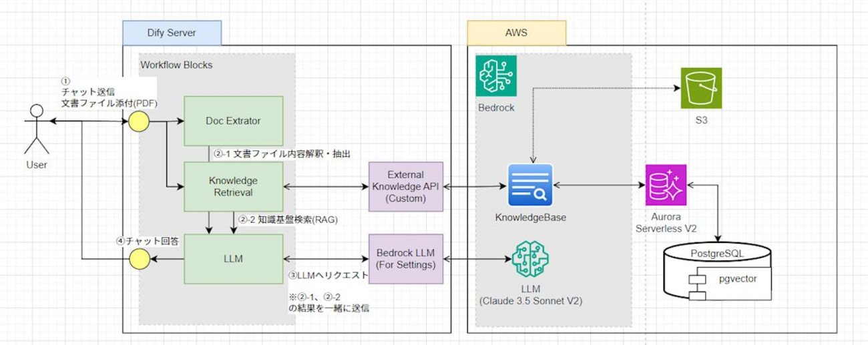This screenshot has width=868, height=345.
Task: Click the Aurora Serverless V2 label
Action: pyautogui.click(x=666, y=222)
